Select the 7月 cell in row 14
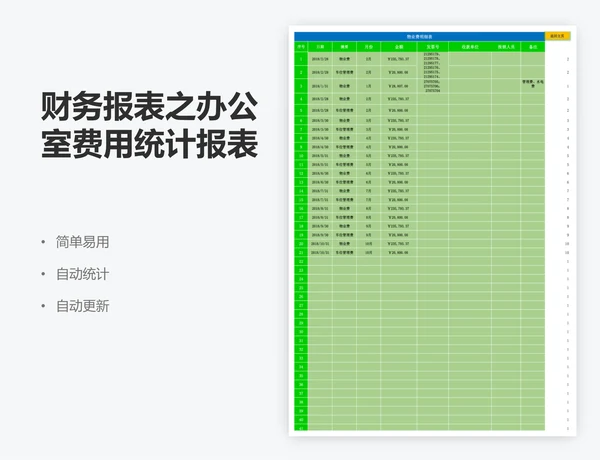600x460 pixels. (368, 191)
